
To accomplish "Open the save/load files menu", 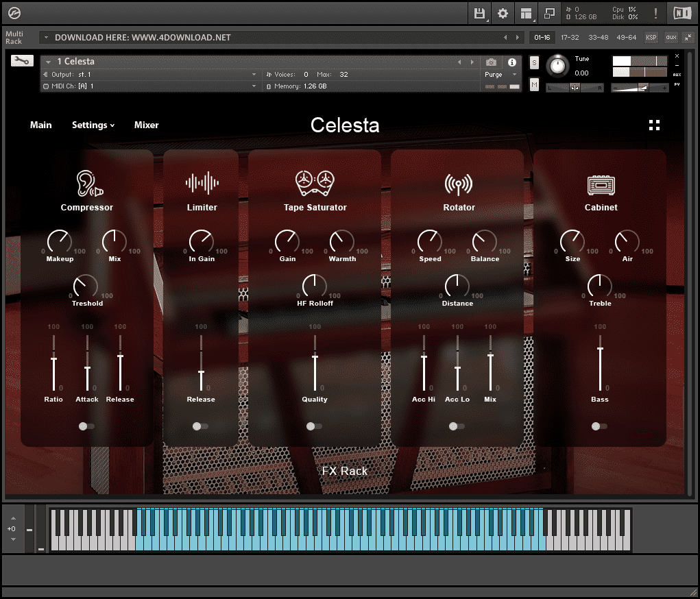I will [479, 14].
